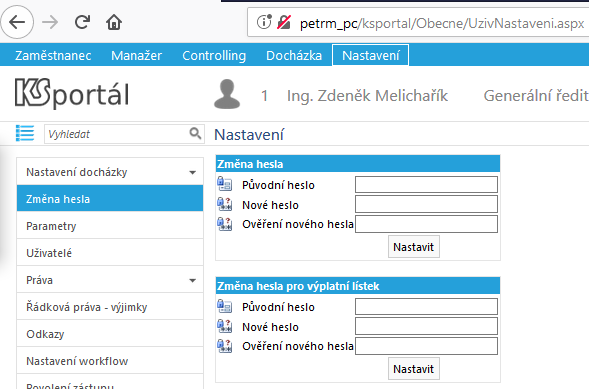The width and height of the screenshot is (589, 389).
Task: Expand the Práva submenu arrow
Action: 192,280
